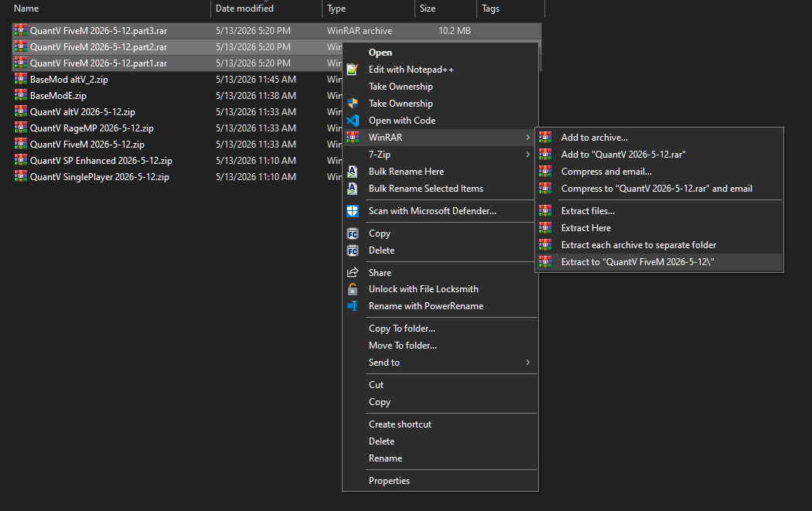Click the FC icon beside upper Copy
Image resolution: width=812 pixels, height=511 pixels.
[352, 233]
